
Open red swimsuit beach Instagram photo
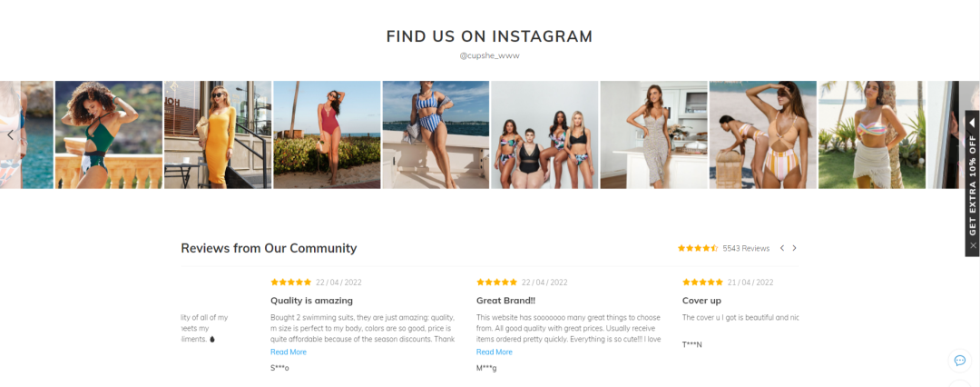click(327, 134)
